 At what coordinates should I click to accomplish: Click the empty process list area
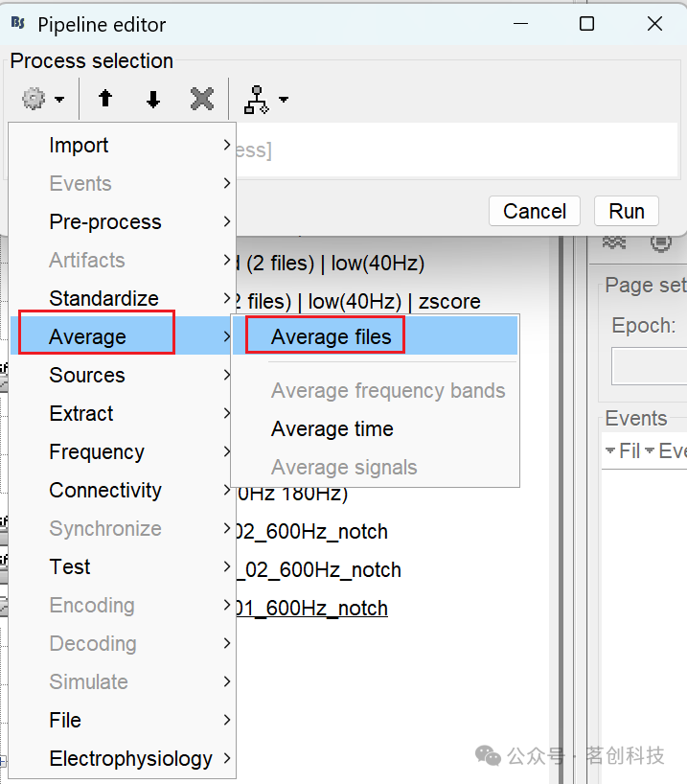tap(456, 149)
